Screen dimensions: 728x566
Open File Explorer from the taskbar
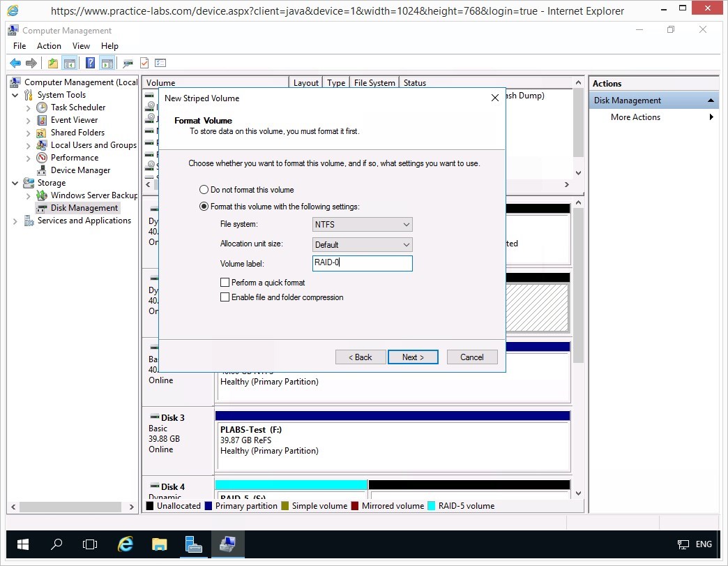160,544
